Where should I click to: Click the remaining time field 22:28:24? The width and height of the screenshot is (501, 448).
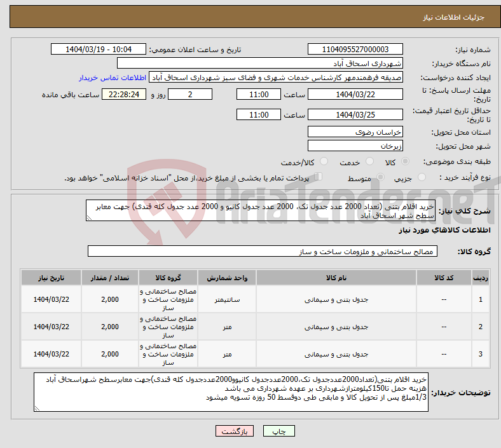124,94
